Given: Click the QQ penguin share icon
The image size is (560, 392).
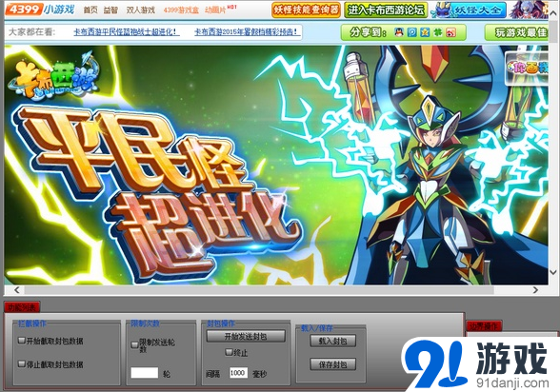Looking at the screenshot, I should pos(399,32).
